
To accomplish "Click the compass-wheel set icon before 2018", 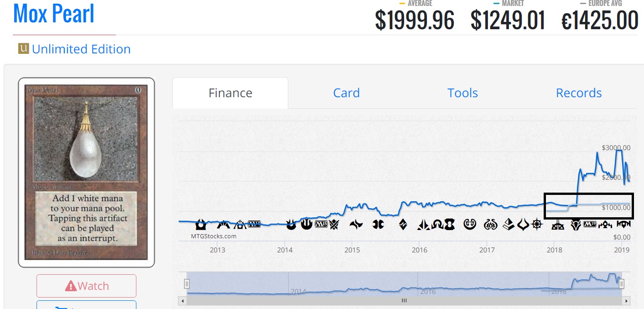I will coord(537,224).
